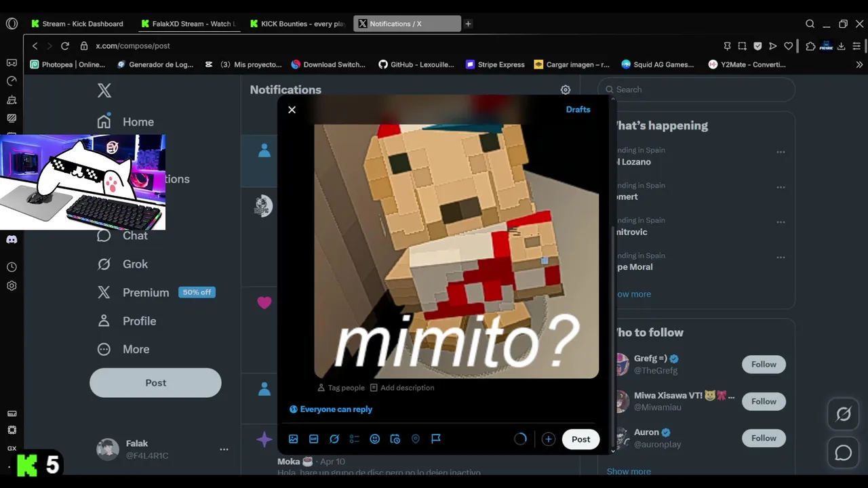Open options for omert trending item
Viewport: 868px width, 488px height.
[781, 188]
